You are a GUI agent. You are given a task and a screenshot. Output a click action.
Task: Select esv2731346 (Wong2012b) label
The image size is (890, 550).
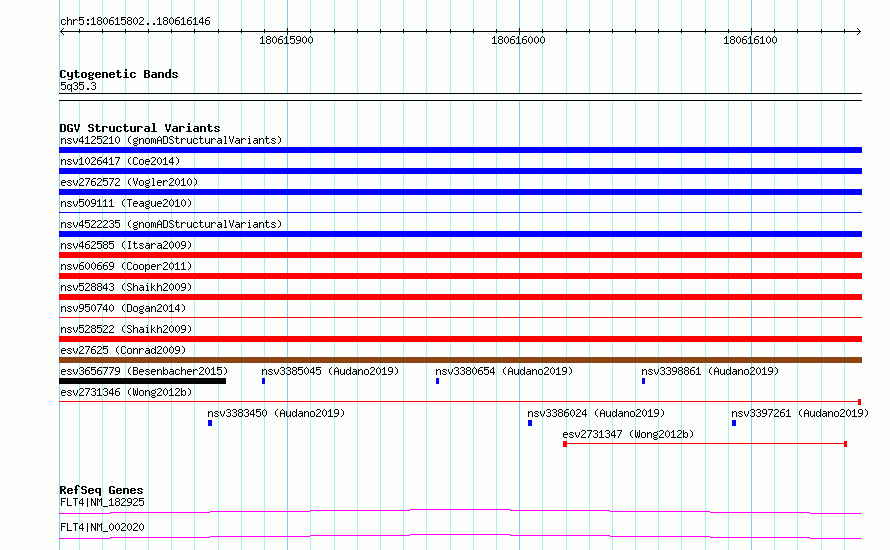pos(126,392)
